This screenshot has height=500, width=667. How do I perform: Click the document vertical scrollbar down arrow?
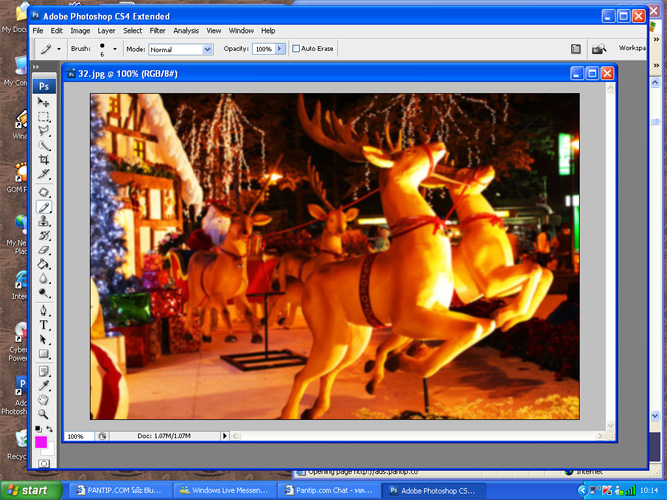[611, 425]
